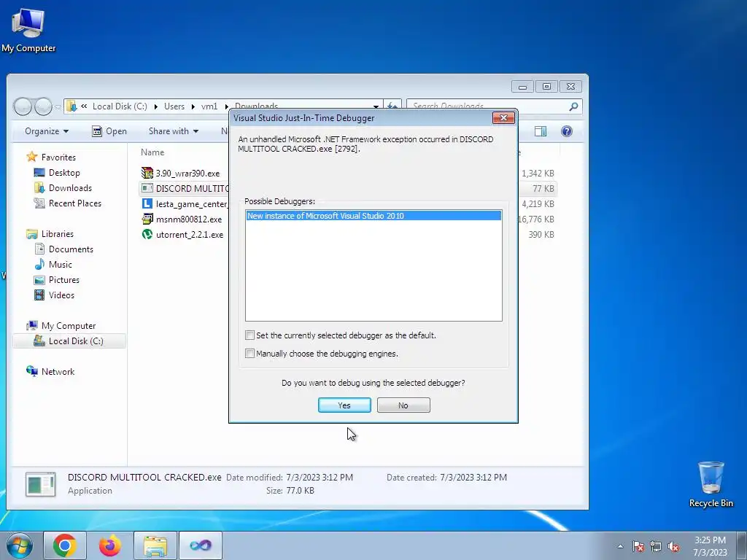Expand the 'Share with' dropdown
Viewport: 747px width, 560px height.
(174, 131)
